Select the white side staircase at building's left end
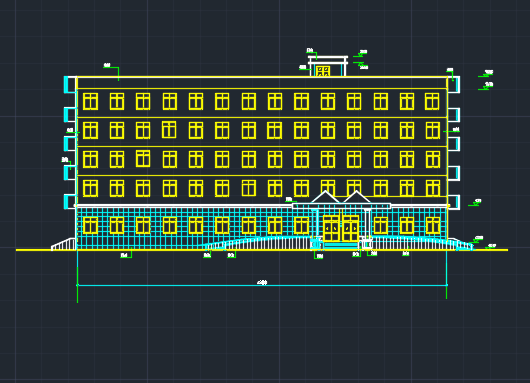The height and width of the screenshot is (383, 530). click(64, 244)
